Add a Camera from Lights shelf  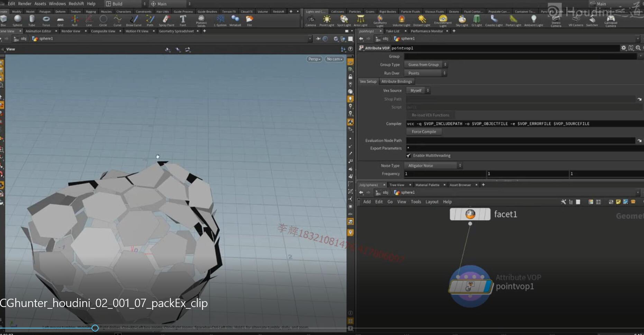tap(311, 21)
